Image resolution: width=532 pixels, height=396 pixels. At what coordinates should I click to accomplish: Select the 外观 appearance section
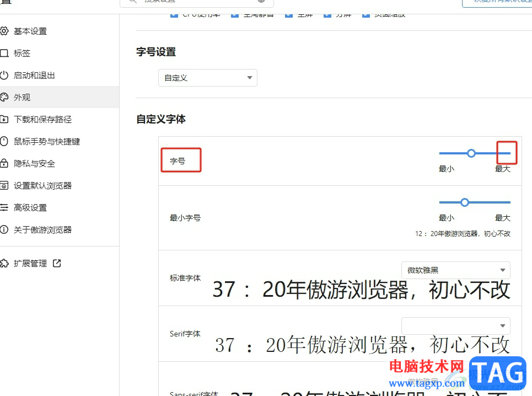pos(24,97)
